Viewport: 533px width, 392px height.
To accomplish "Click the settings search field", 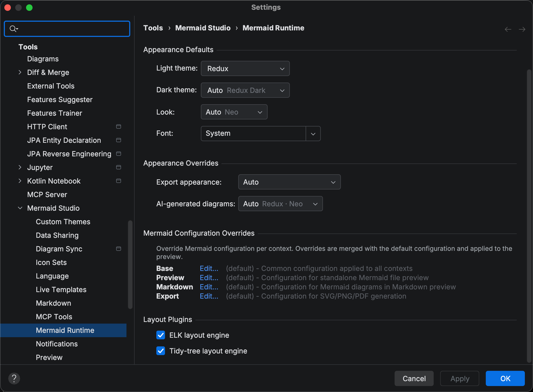I will click(x=67, y=29).
